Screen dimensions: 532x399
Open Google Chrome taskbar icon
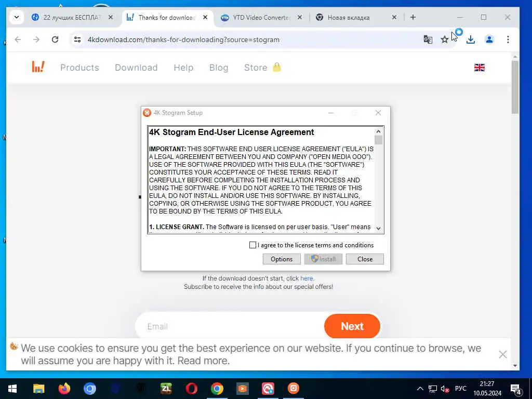(217, 389)
